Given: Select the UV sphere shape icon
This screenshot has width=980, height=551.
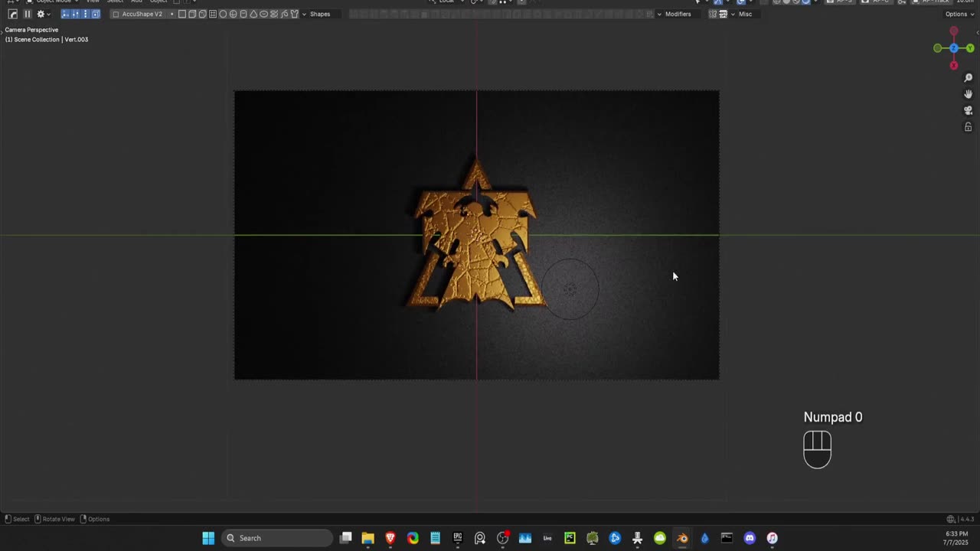Looking at the screenshot, I should pyautogui.click(x=233, y=14).
